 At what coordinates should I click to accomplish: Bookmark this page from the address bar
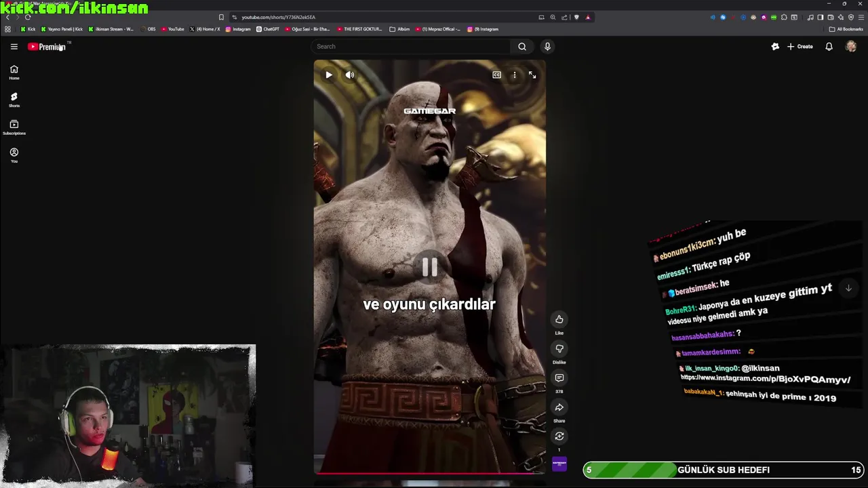tap(221, 17)
